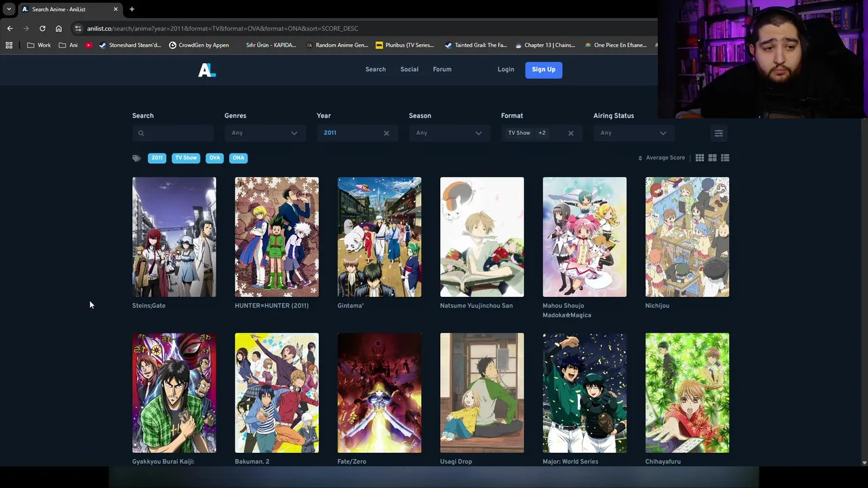Click the page scrollbar down arrow
Image resolution: width=868 pixels, height=488 pixels.
point(864,463)
